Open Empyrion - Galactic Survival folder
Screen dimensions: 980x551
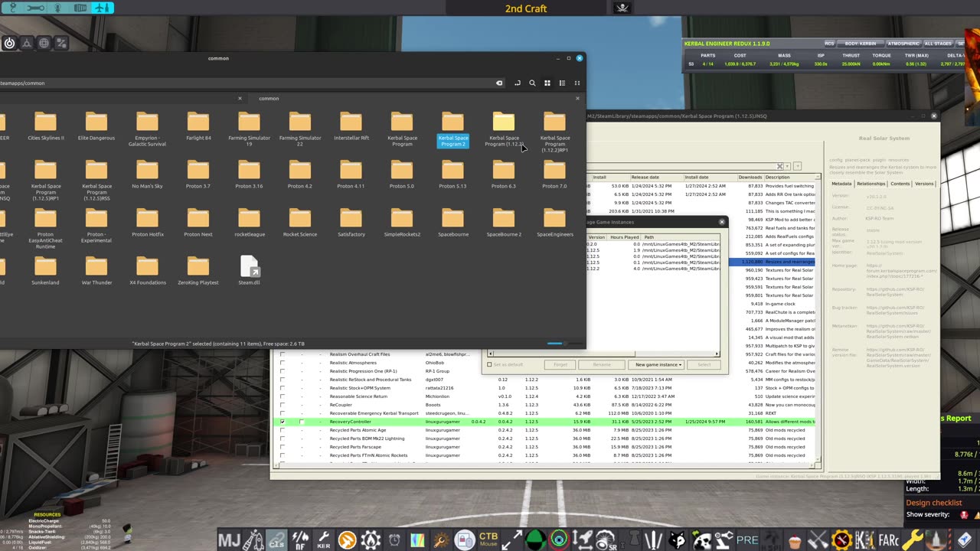click(147, 130)
